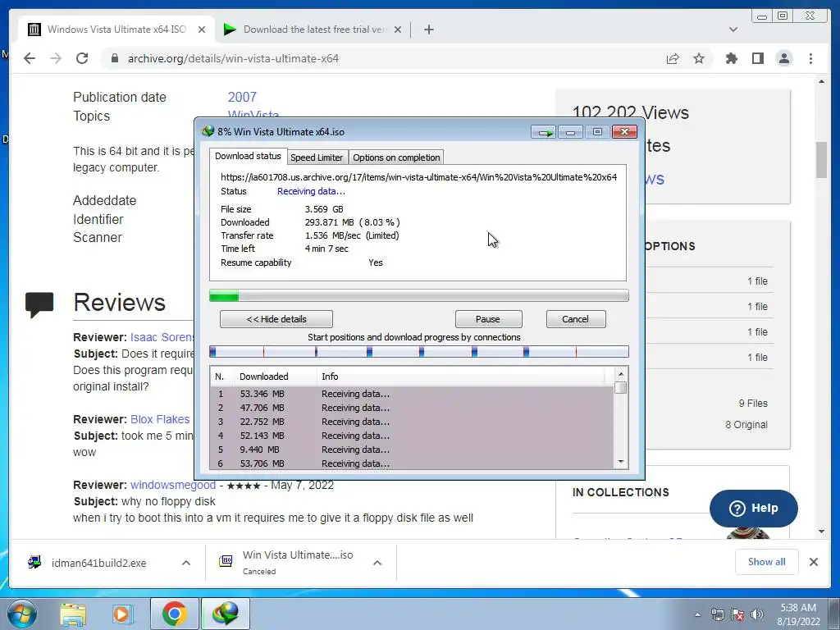Screen dimensions: 840x630
Task: Click the Info column header
Action: click(x=461, y=377)
